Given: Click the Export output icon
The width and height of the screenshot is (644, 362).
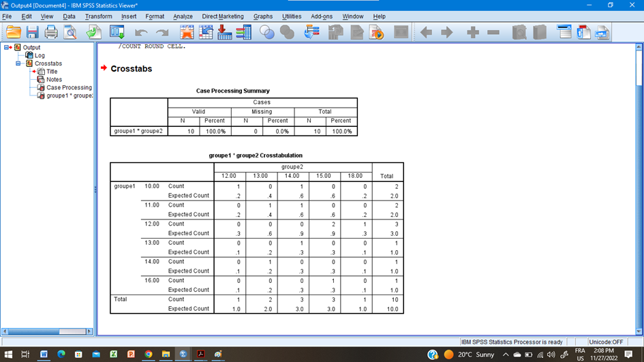Looking at the screenshot, I should (94, 32).
